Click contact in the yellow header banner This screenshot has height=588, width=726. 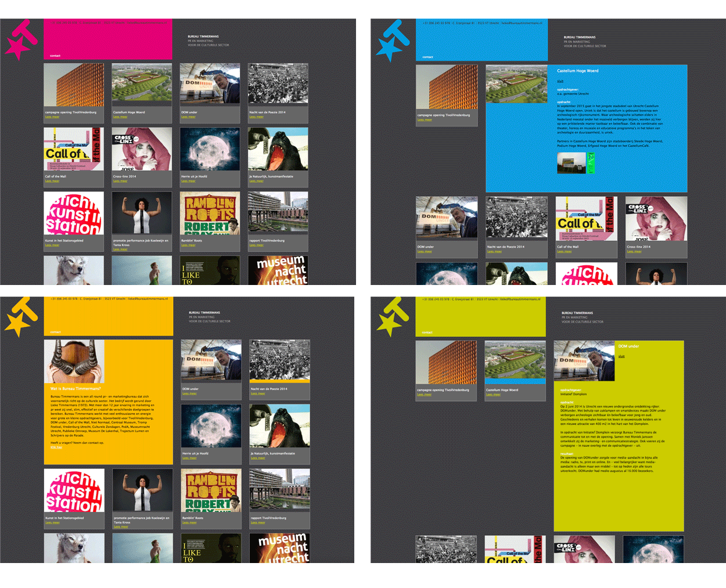pyautogui.click(x=56, y=331)
